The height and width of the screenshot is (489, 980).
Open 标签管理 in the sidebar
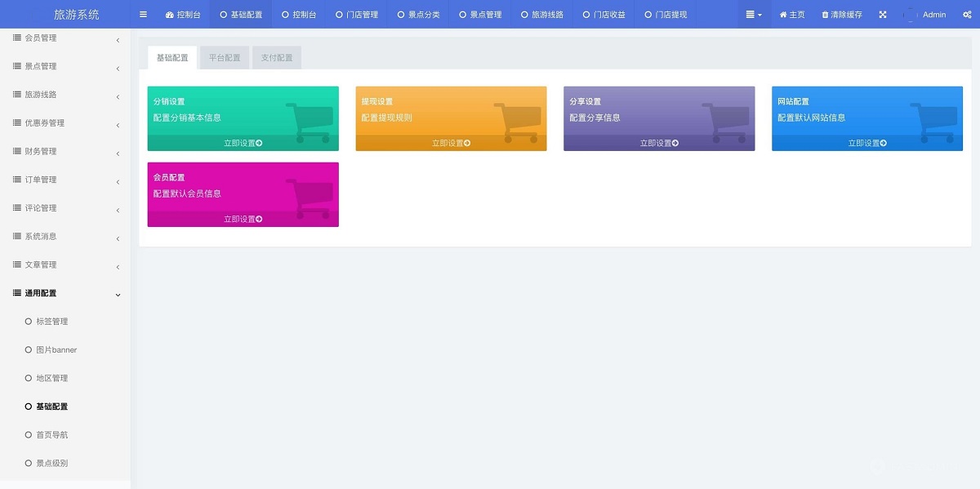pyautogui.click(x=51, y=322)
